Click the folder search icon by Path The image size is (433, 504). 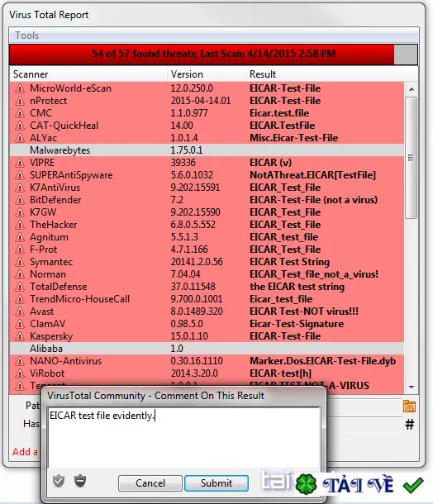(x=409, y=407)
